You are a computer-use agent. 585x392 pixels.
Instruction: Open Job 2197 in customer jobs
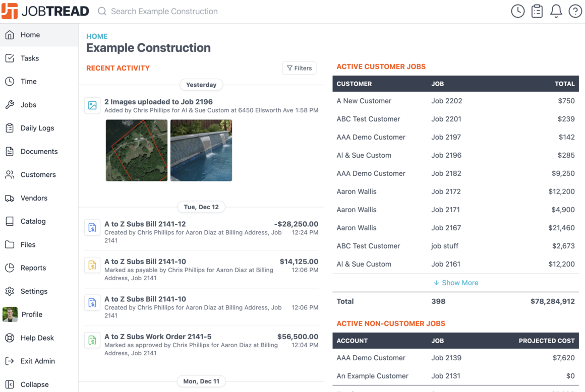(x=446, y=137)
